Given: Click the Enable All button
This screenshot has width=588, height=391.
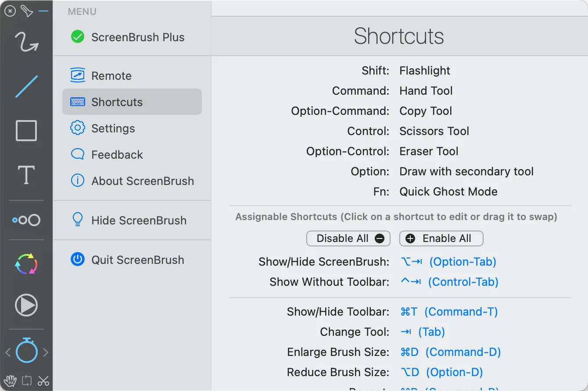Looking at the screenshot, I should coord(441,238).
